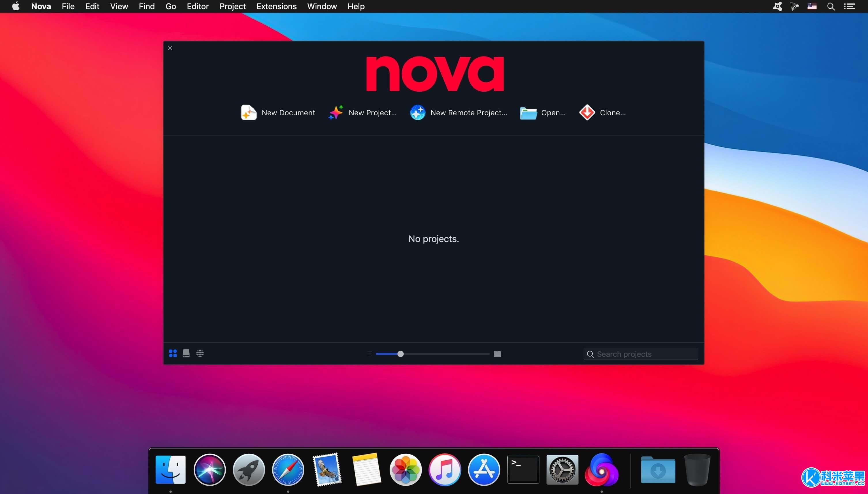Open the Window menu
This screenshot has width=868, height=494.
(x=322, y=6)
